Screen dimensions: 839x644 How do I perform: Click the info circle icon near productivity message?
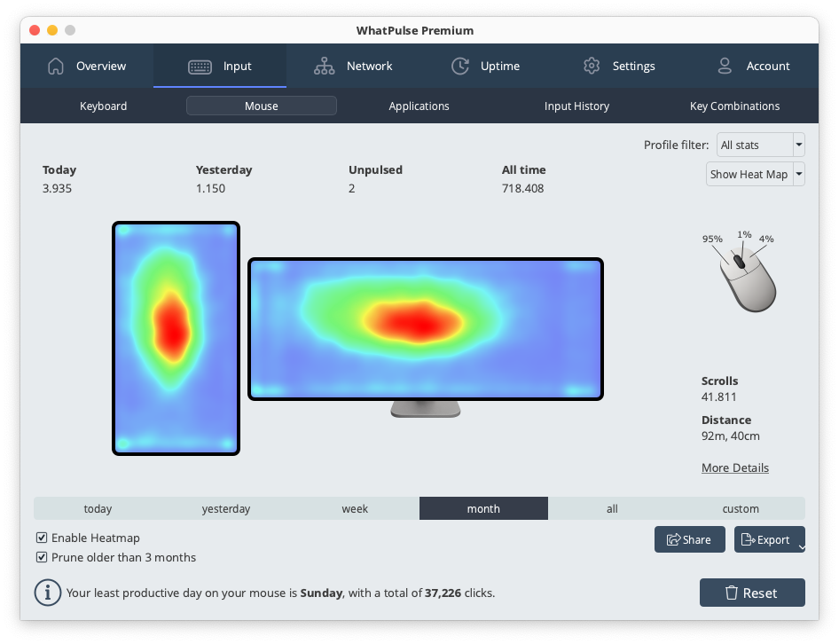point(47,593)
